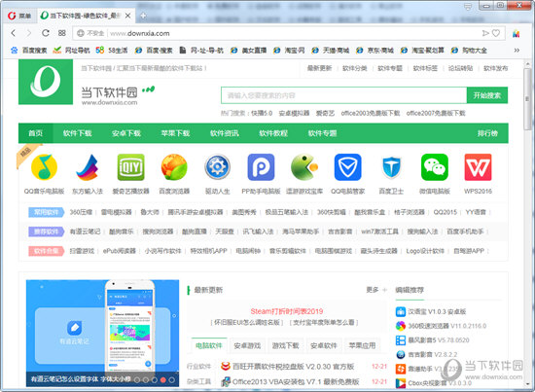Open the 软件下载 navigation item

pyautogui.click(x=78, y=133)
